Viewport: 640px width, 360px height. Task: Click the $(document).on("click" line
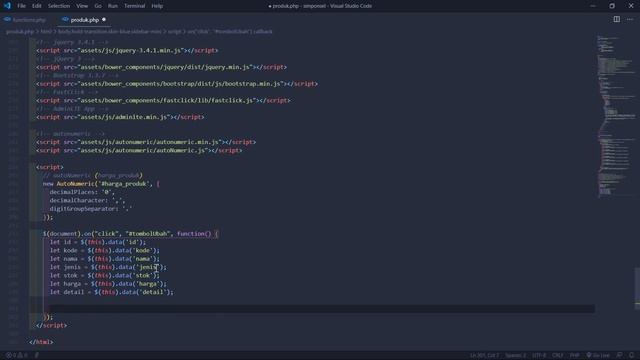131,234
